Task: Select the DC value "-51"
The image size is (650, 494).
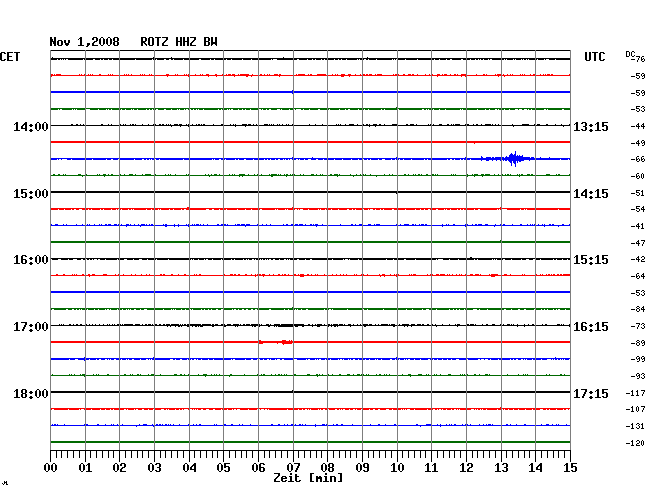Action: pos(638,193)
